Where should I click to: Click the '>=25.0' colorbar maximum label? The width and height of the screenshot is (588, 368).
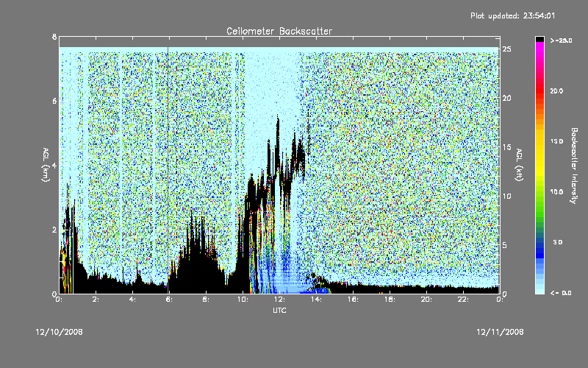point(562,40)
